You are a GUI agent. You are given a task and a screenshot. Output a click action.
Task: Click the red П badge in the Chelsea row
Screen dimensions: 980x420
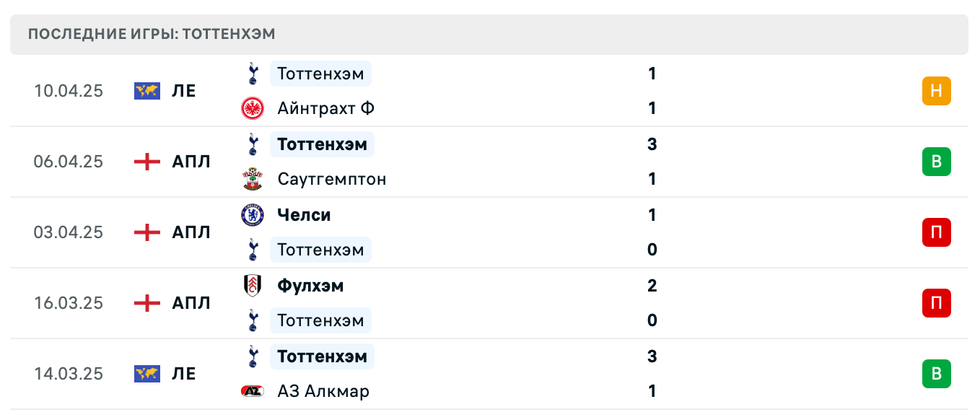937,232
